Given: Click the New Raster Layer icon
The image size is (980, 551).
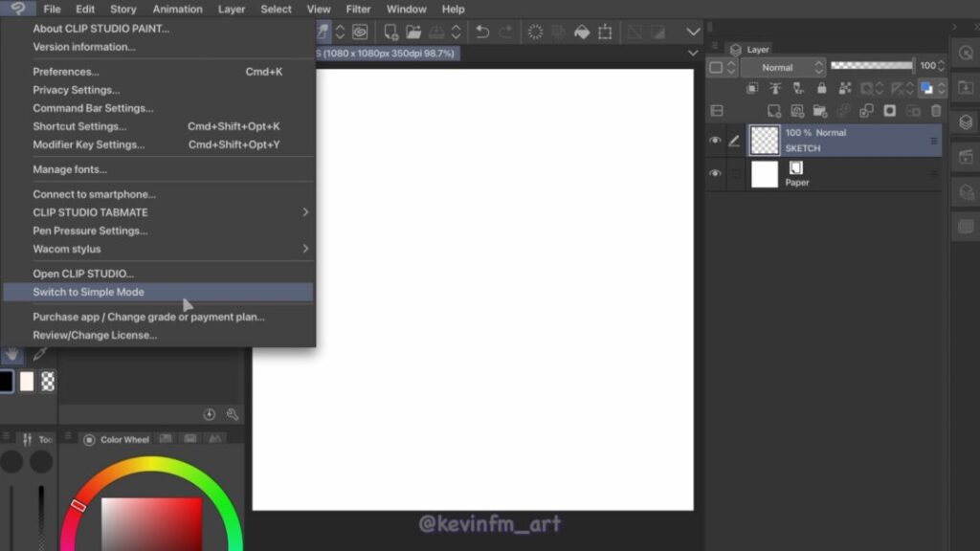Looking at the screenshot, I should pyautogui.click(x=774, y=111).
